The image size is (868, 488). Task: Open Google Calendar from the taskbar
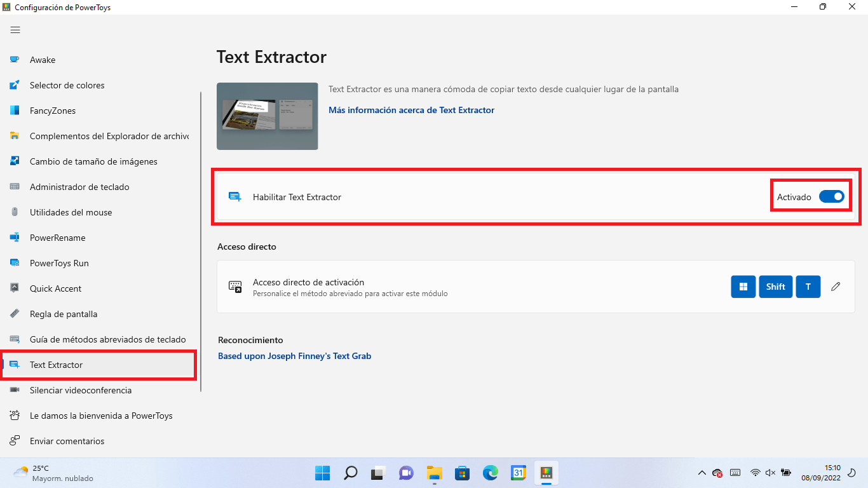(518, 473)
